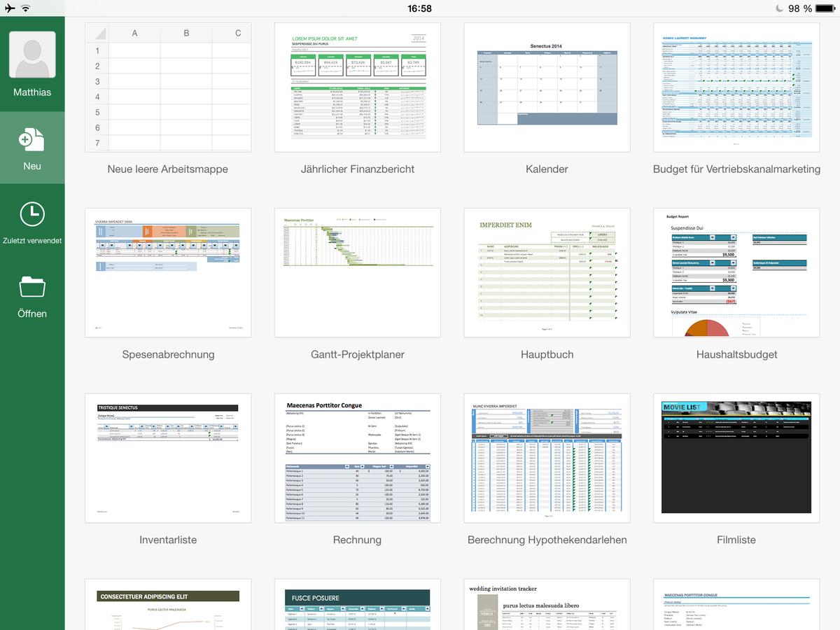Open the Gantt-Projektplaner template thumbnail
Screen dimensions: 840x630
click(x=358, y=273)
